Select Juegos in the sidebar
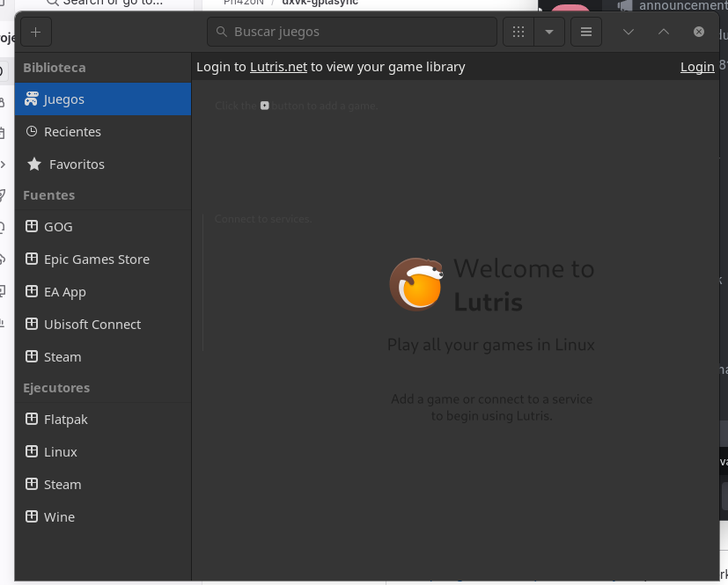Viewport: 728px width, 585px height. pyautogui.click(x=103, y=99)
